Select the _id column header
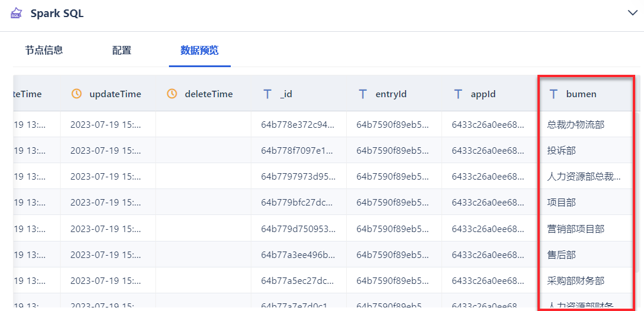 298,94
